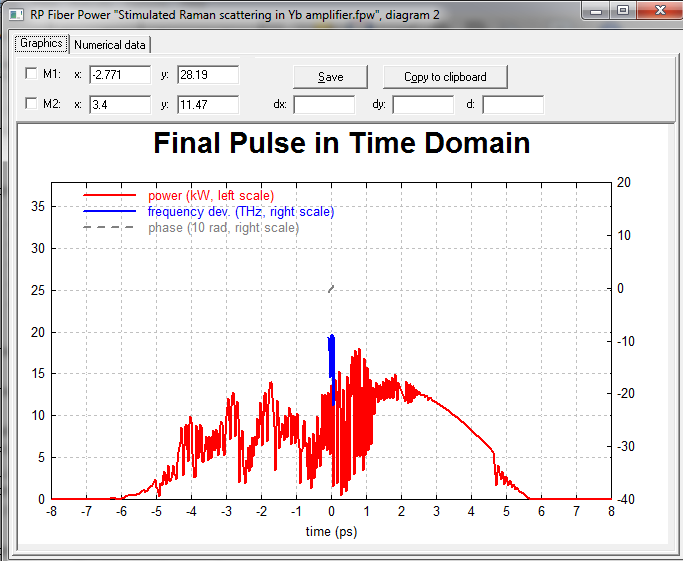Focus the M1 y field showing 28.19
683x561 pixels.
[208, 75]
